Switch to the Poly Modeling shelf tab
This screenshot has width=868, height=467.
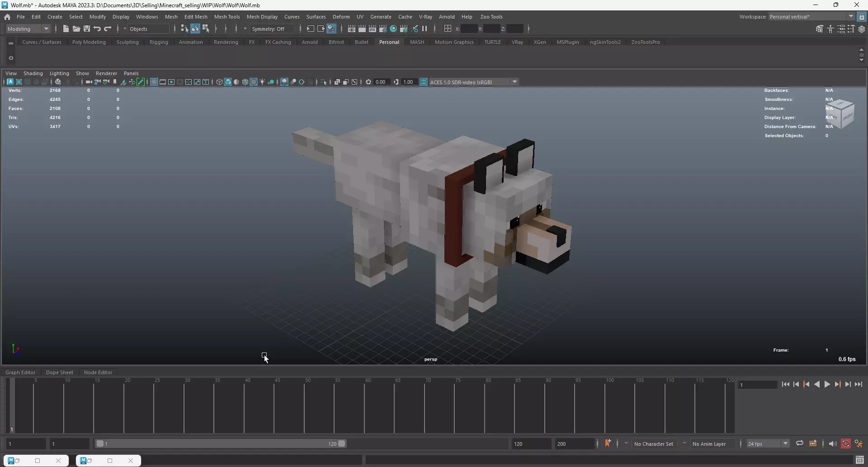[89, 42]
